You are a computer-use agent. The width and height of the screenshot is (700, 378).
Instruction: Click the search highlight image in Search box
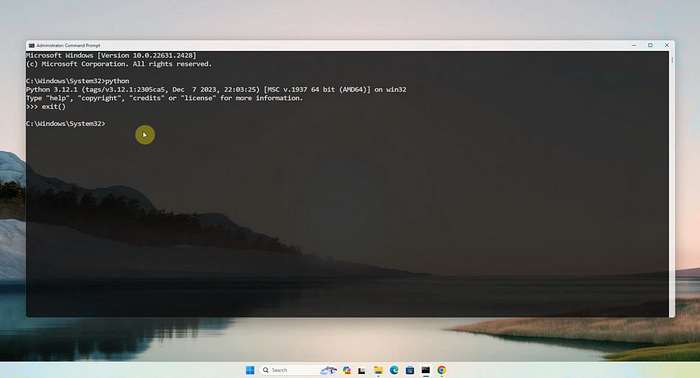point(328,370)
